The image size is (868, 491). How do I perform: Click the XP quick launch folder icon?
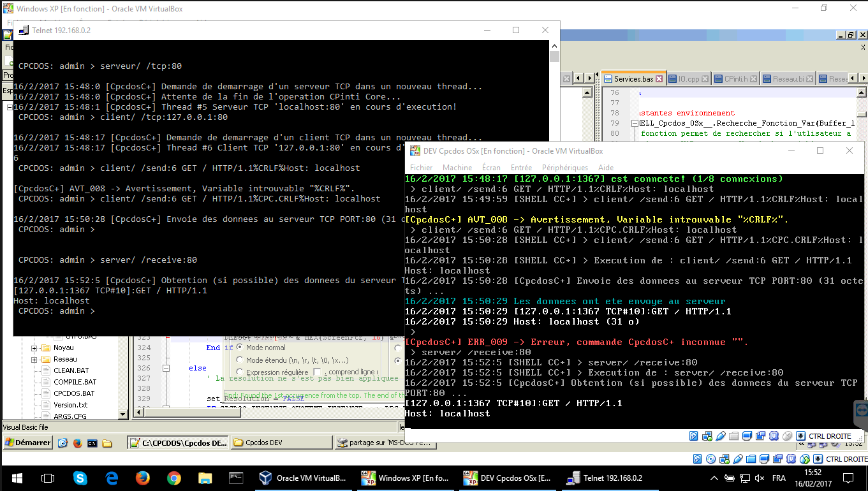coord(107,443)
